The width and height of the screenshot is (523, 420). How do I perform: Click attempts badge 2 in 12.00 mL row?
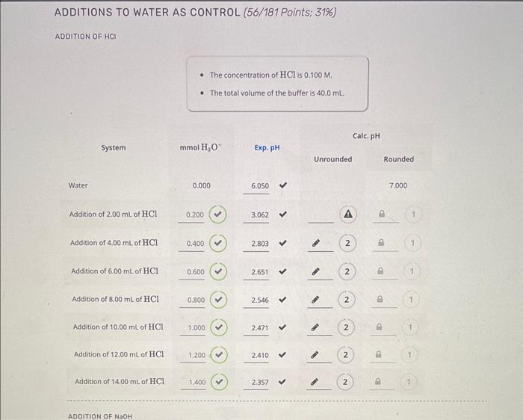345,355
